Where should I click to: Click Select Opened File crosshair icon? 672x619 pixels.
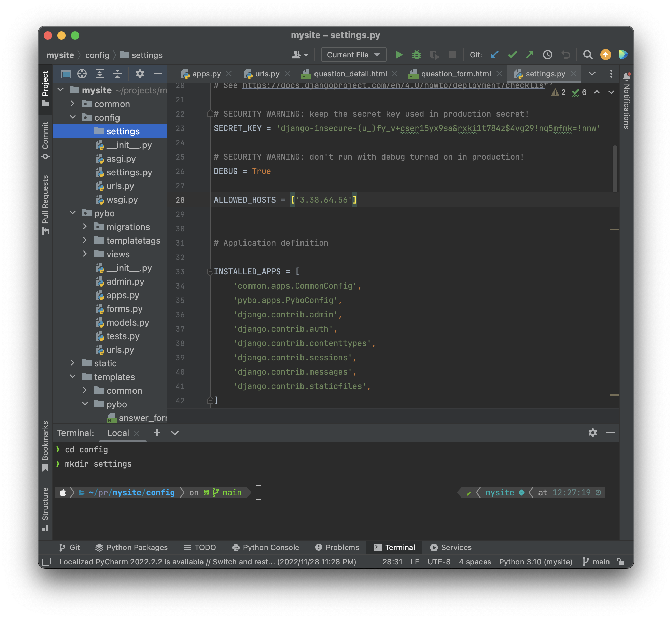click(82, 74)
